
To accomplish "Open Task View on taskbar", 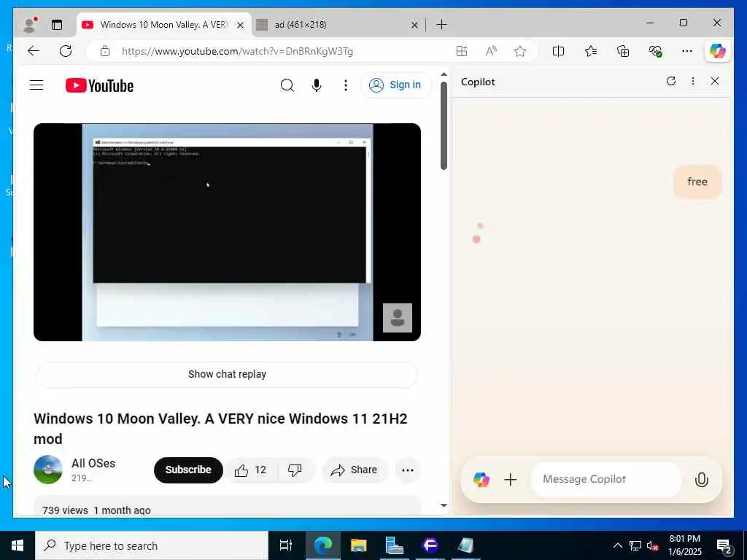I will (x=286, y=545).
